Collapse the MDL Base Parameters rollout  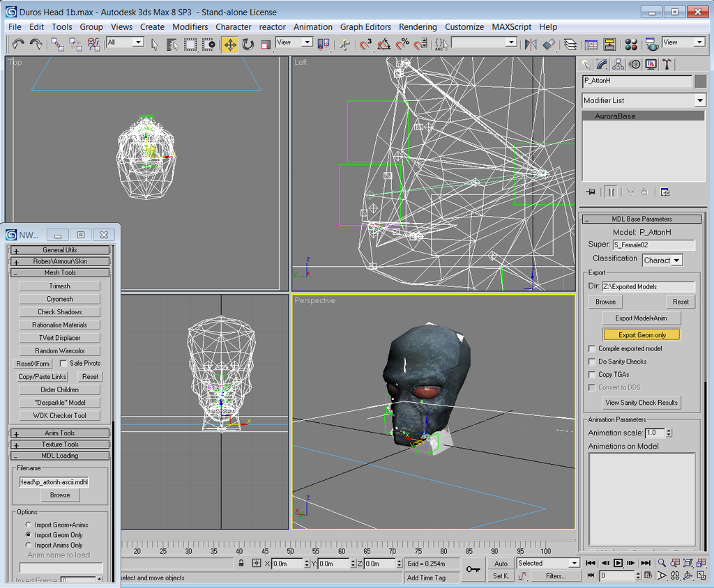(x=641, y=219)
